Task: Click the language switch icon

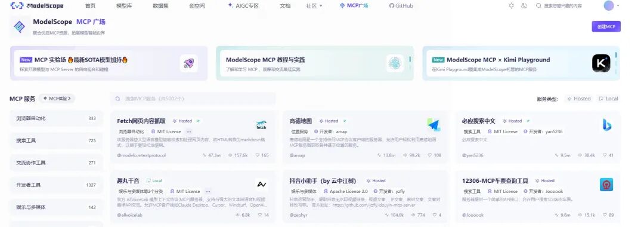Action: 524,6
